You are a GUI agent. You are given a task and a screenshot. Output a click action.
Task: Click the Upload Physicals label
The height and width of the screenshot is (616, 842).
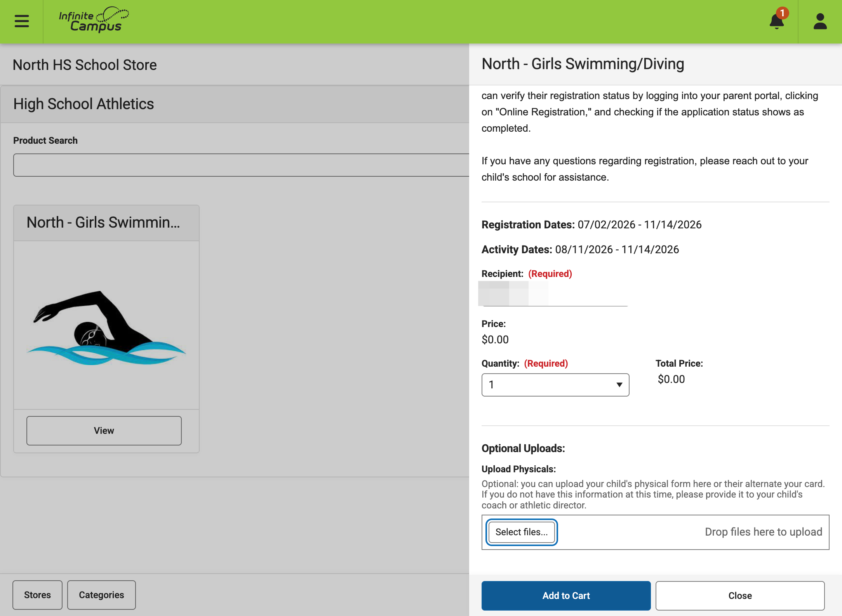point(518,469)
